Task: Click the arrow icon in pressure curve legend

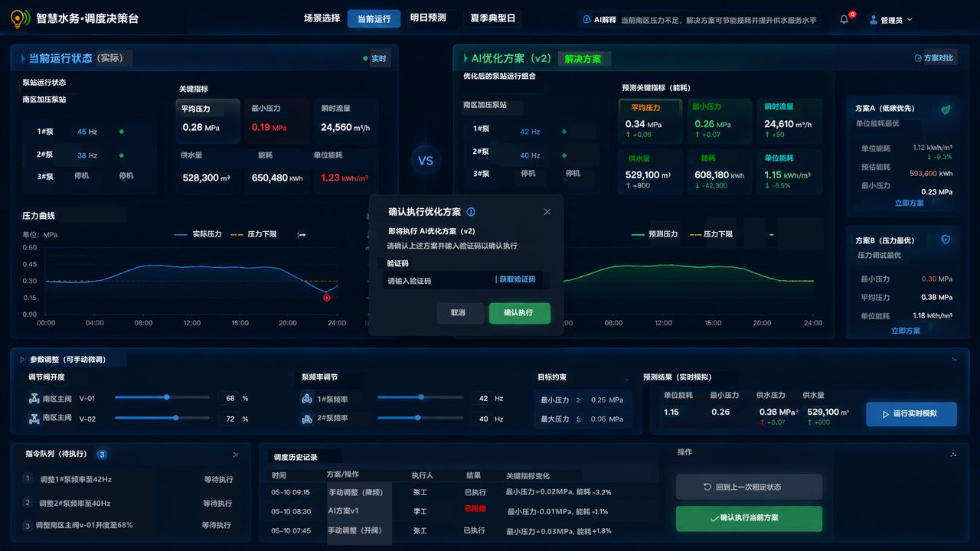Action: [x=301, y=234]
